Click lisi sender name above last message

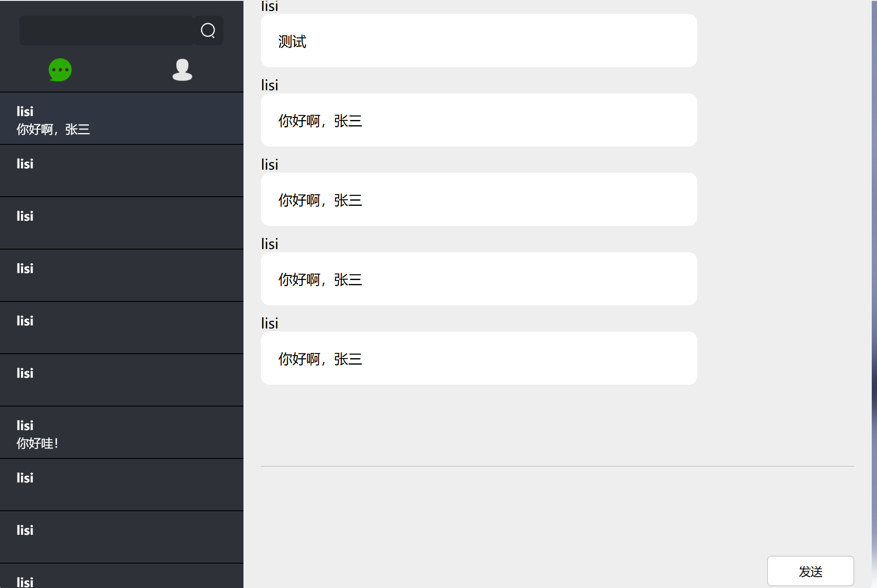coord(270,323)
